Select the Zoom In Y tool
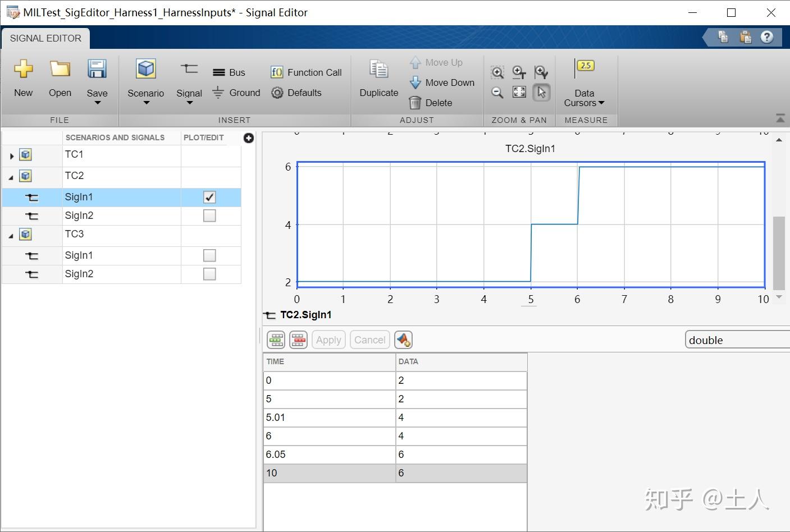Image resolution: width=790 pixels, height=532 pixels. [x=541, y=72]
